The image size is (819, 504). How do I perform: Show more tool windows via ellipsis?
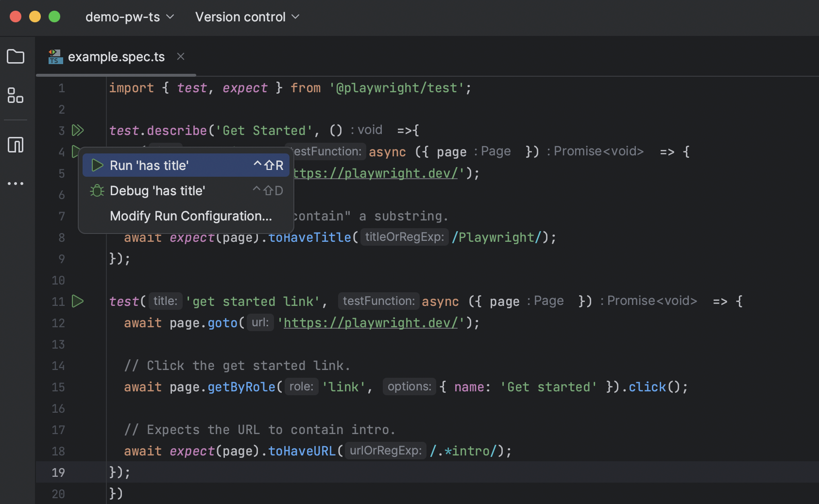(x=16, y=184)
